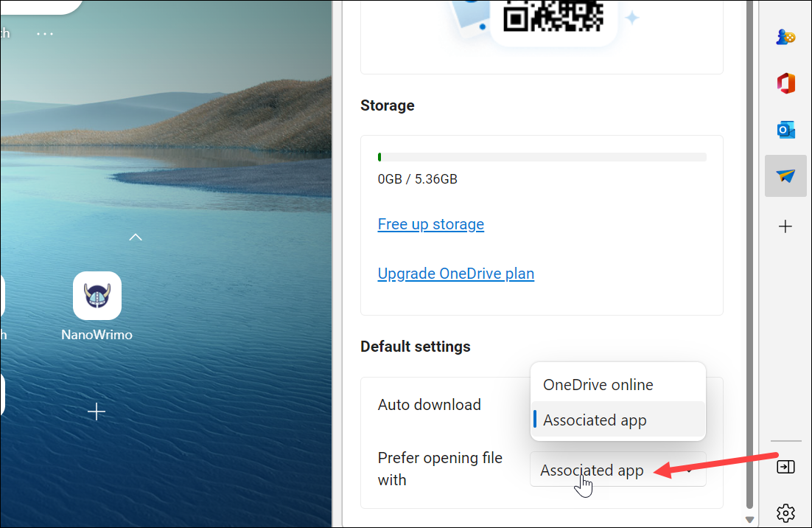
Task: Add a new app to the sidebar
Action: pos(785,226)
